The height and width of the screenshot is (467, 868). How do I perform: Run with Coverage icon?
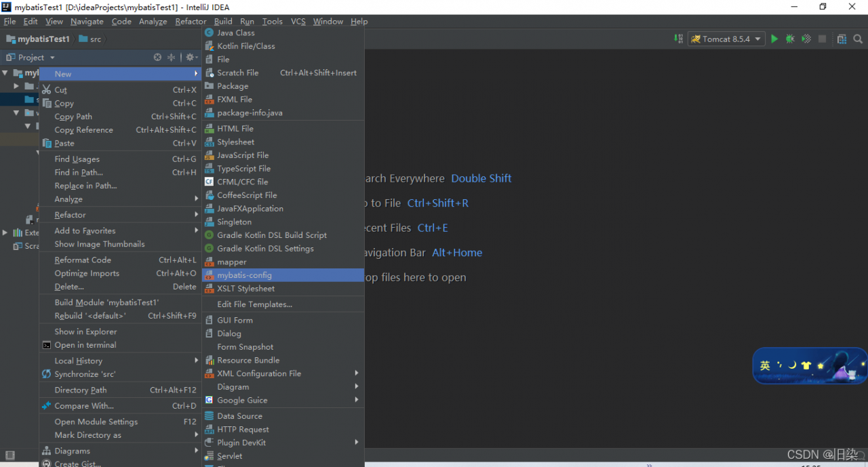point(806,39)
